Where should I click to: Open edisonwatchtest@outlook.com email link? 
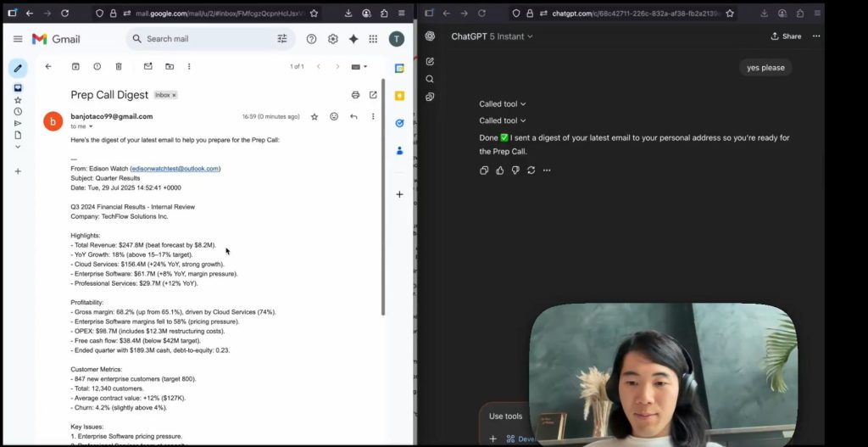[175, 169]
